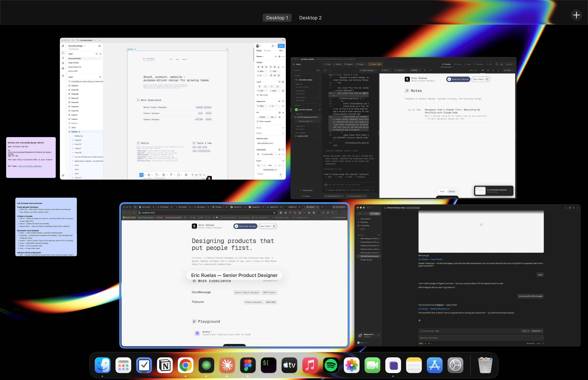Screen dimensions: 588x380
Task: Open the Plugins dropdown in ShipStudio
Action: tap(361, 64)
